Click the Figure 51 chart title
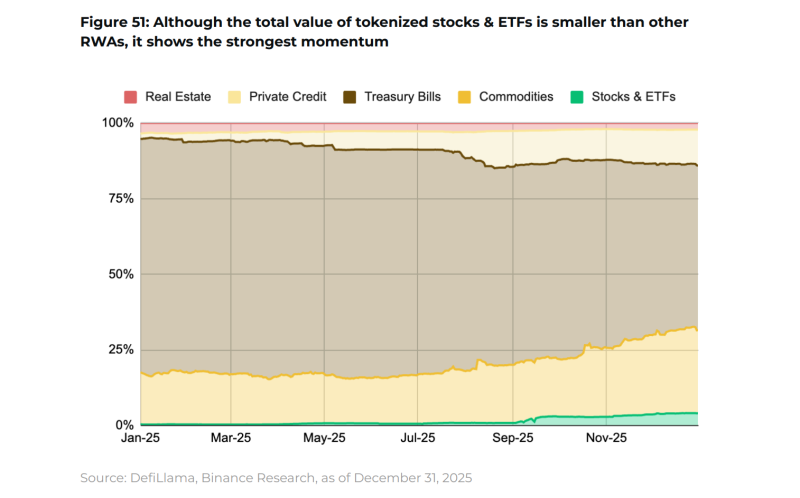Screen dimensions: 800x498 tap(384, 32)
